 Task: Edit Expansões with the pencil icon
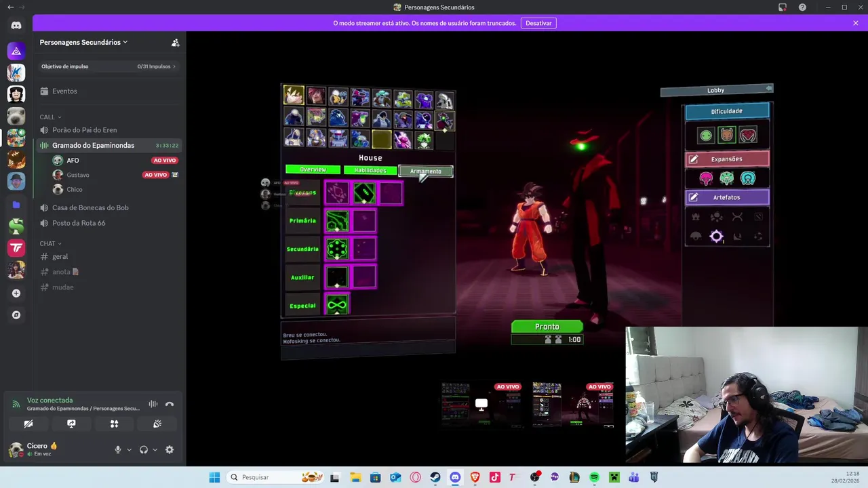[x=693, y=159]
